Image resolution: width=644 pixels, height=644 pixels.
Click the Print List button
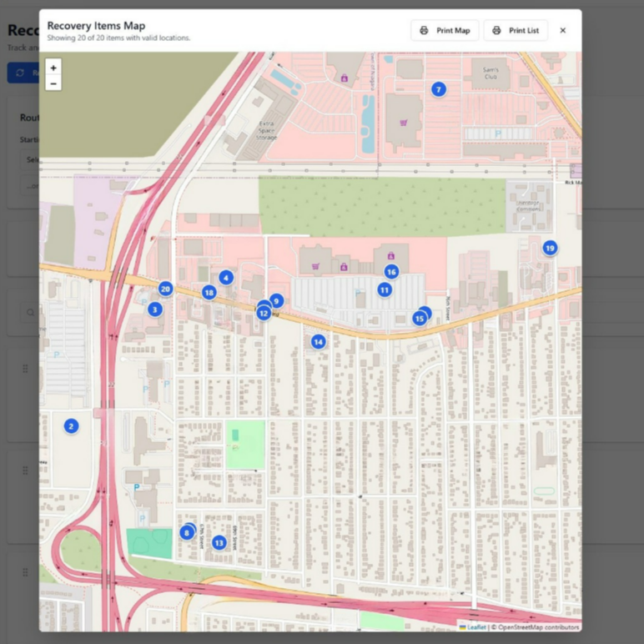pos(516,30)
